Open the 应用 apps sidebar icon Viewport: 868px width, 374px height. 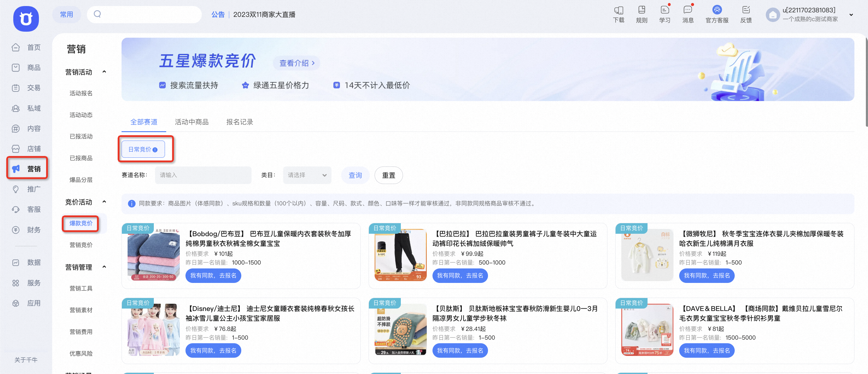coord(16,303)
